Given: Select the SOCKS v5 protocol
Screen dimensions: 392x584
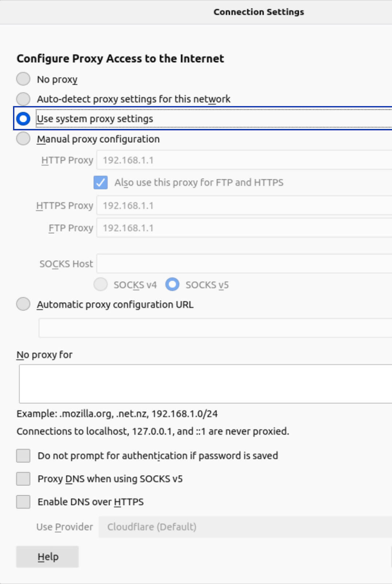Looking at the screenshot, I should [172, 285].
